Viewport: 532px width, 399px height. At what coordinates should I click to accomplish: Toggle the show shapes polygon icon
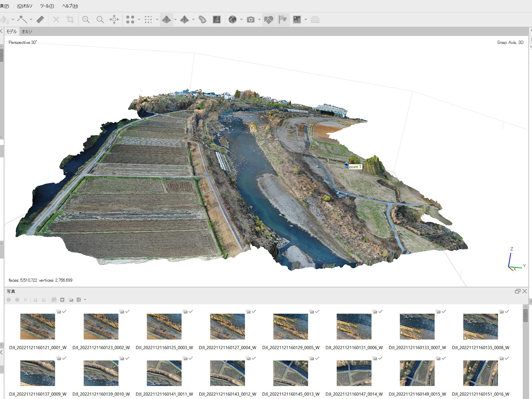click(x=268, y=19)
